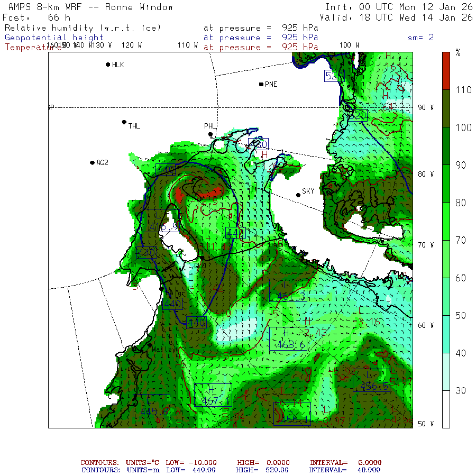Select the 50–60% color bar segment
This screenshot has height=476, width=476.
point(446,297)
